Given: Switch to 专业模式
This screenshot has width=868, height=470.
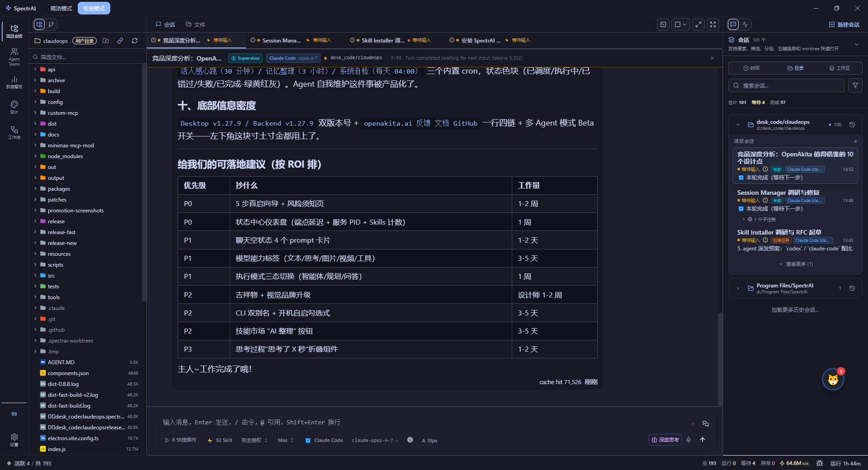Looking at the screenshot, I should click(x=94, y=8).
